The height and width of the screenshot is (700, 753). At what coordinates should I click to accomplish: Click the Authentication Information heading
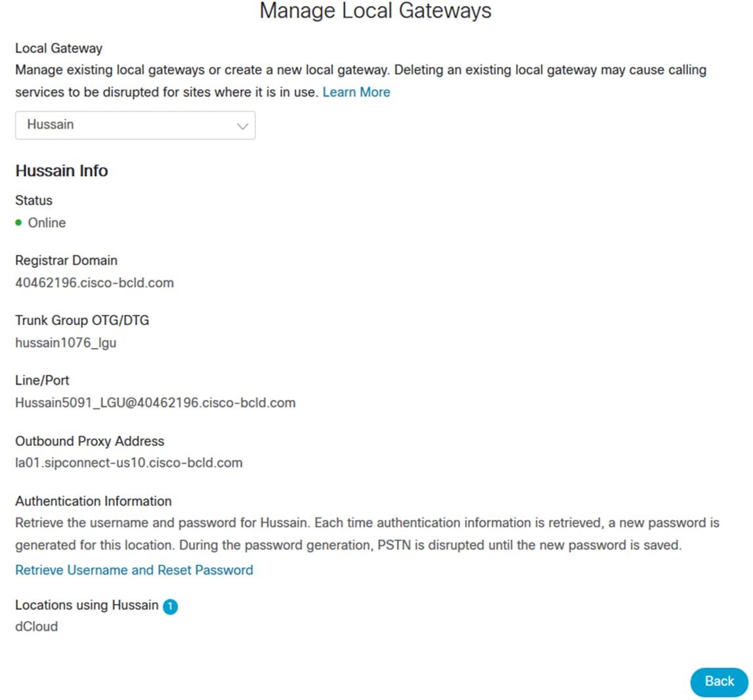tap(93, 501)
